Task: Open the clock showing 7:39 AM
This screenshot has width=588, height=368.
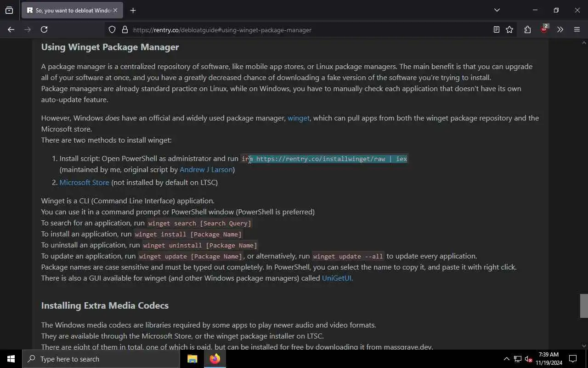Action: (x=548, y=359)
